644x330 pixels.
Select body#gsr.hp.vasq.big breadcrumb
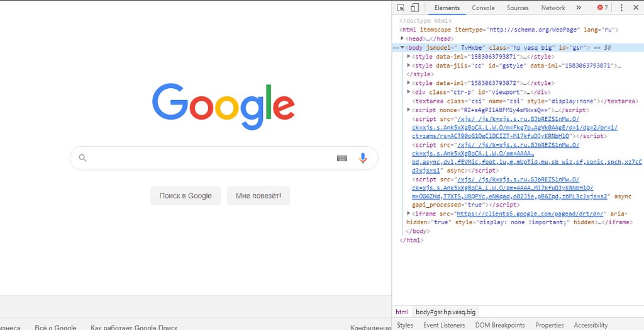pos(445,312)
